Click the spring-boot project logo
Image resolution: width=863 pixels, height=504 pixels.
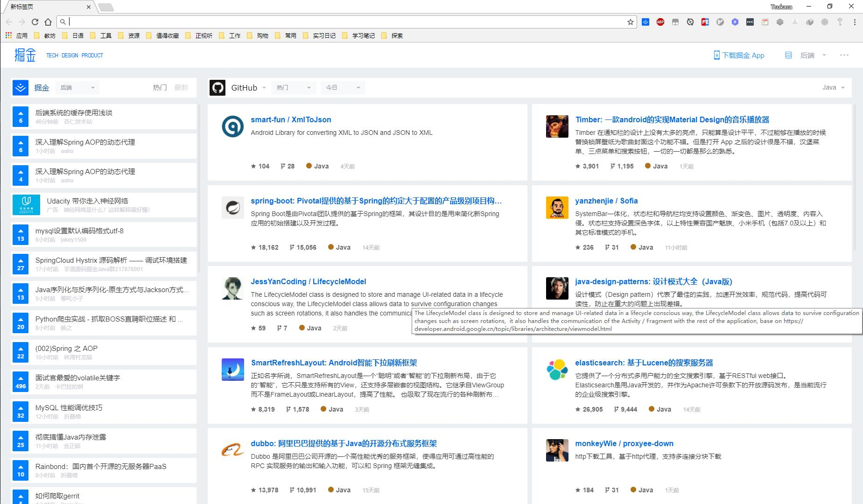233,208
